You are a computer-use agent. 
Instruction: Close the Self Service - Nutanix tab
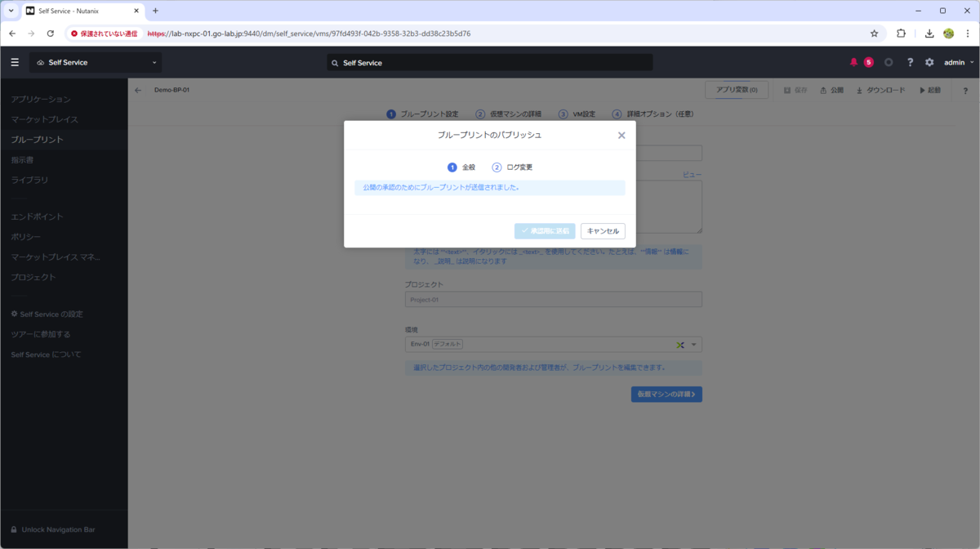click(x=136, y=11)
